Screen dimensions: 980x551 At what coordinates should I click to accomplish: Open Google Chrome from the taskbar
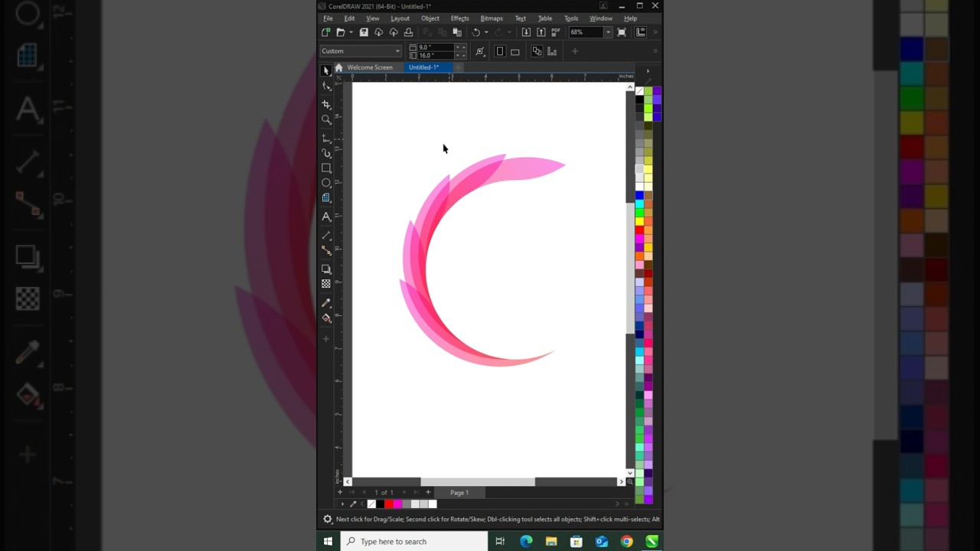click(x=627, y=541)
